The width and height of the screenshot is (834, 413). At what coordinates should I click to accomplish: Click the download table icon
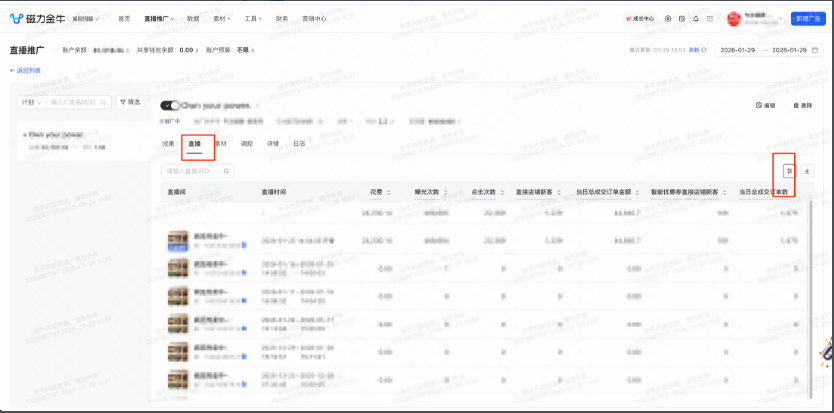pyautogui.click(x=807, y=171)
